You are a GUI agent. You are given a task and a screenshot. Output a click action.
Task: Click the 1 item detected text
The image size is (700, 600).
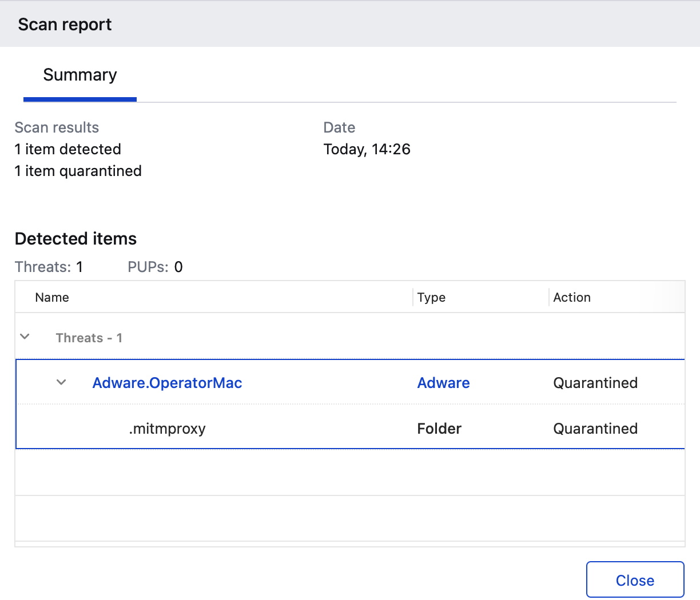[x=68, y=149]
